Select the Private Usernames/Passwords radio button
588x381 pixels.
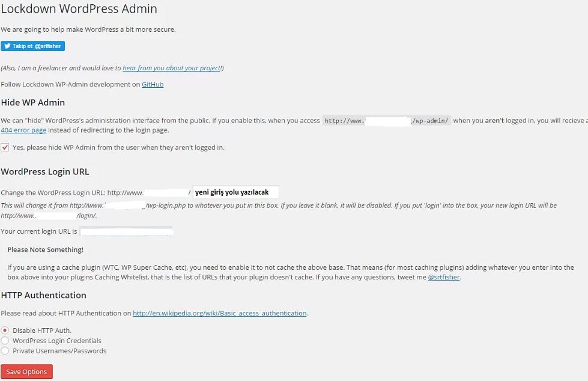(x=5, y=350)
